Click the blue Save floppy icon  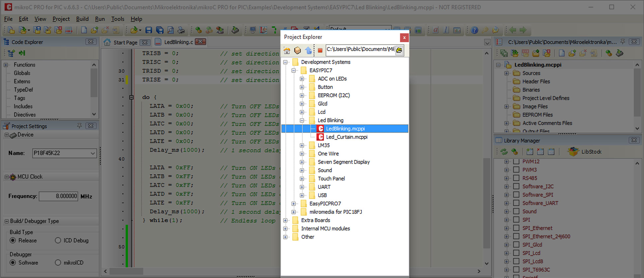click(x=149, y=30)
